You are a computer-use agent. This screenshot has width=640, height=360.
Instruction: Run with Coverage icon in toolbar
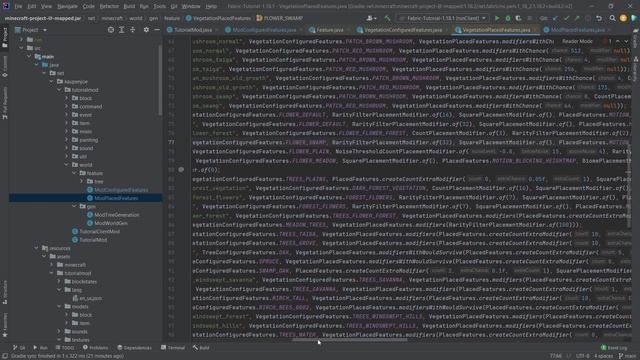click(518, 18)
